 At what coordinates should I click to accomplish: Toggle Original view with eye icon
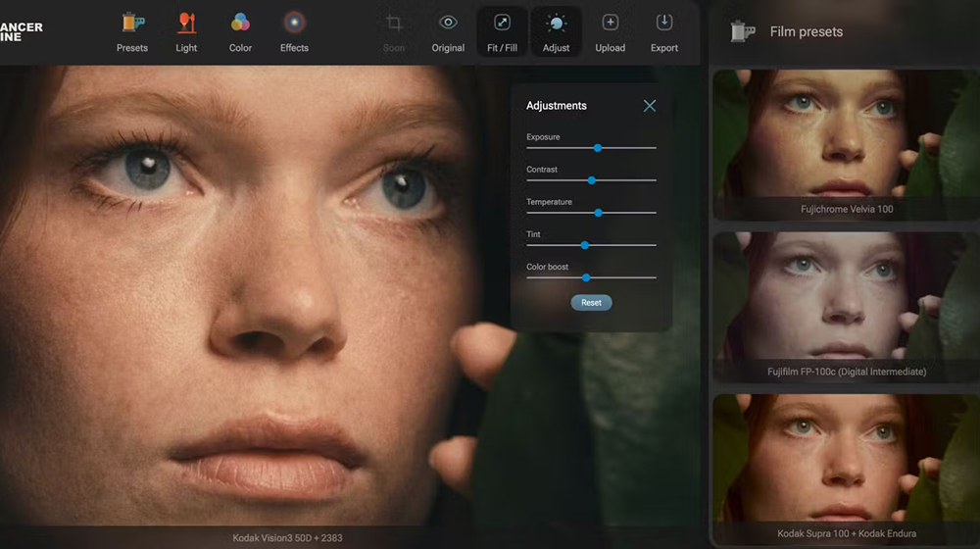448,23
